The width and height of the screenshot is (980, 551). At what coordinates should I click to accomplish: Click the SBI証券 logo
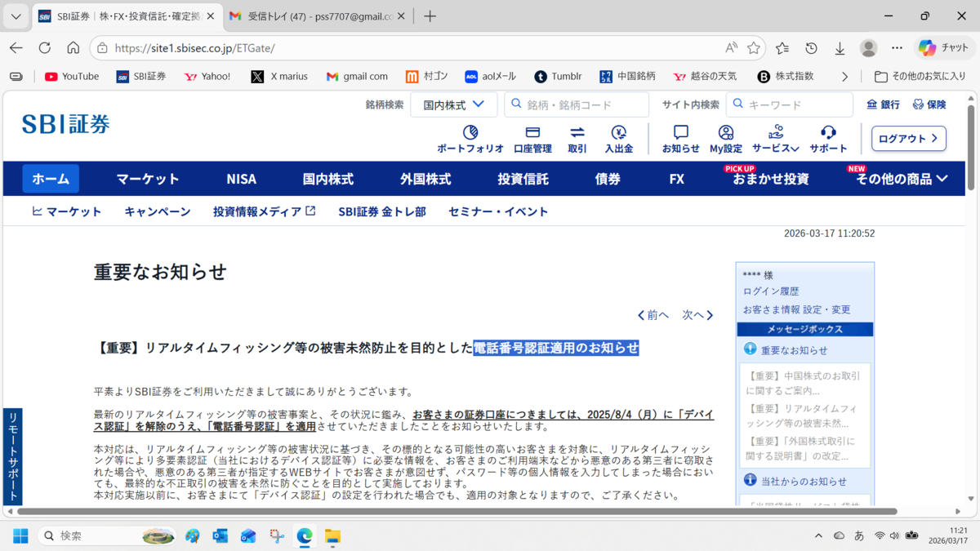pos(65,124)
